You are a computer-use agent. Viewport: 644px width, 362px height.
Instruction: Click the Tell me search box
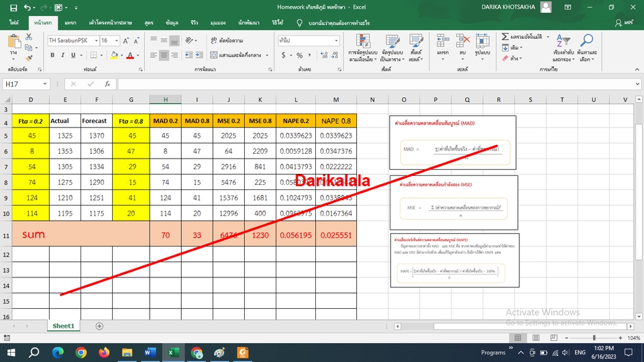tap(339, 23)
